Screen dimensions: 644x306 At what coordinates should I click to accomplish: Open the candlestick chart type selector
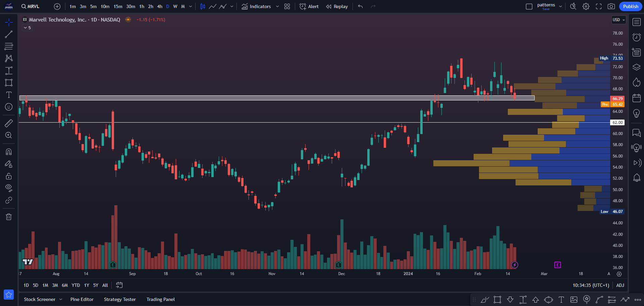[x=203, y=6]
